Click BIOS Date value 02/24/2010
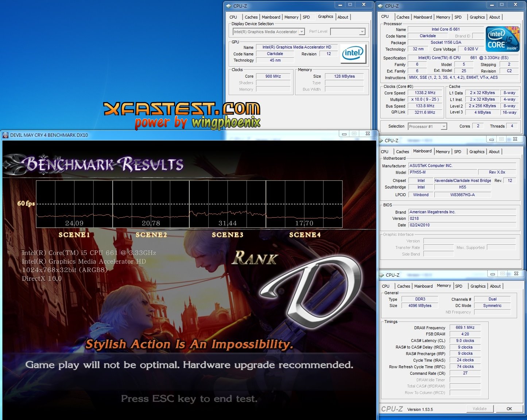The height and width of the screenshot is (420, 527). 462,225
